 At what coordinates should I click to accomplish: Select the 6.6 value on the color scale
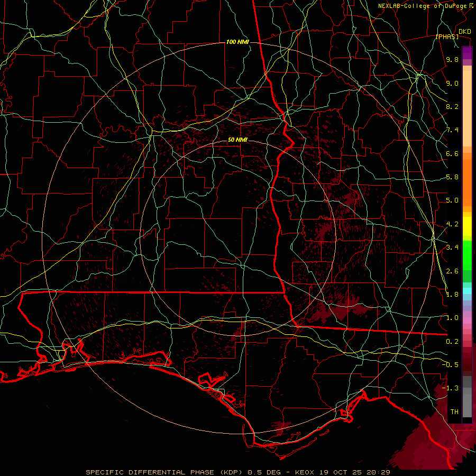pyautogui.click(x=452, y=153)
